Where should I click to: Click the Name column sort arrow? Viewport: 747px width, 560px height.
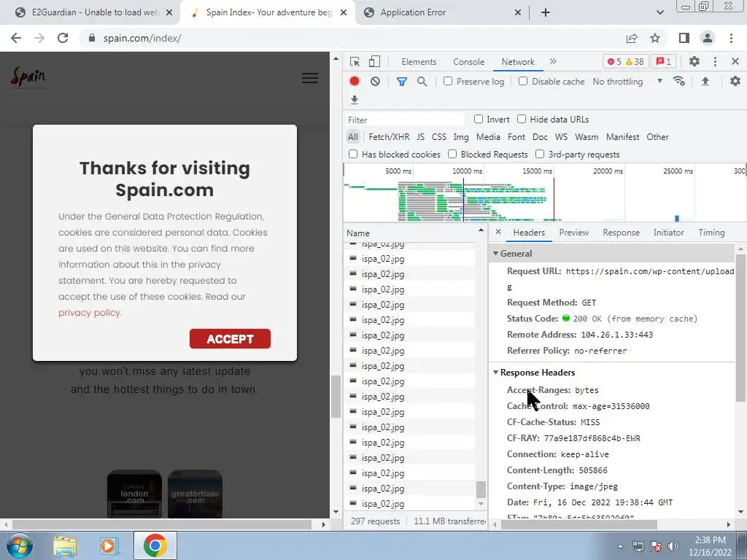[x=481, y=230]
